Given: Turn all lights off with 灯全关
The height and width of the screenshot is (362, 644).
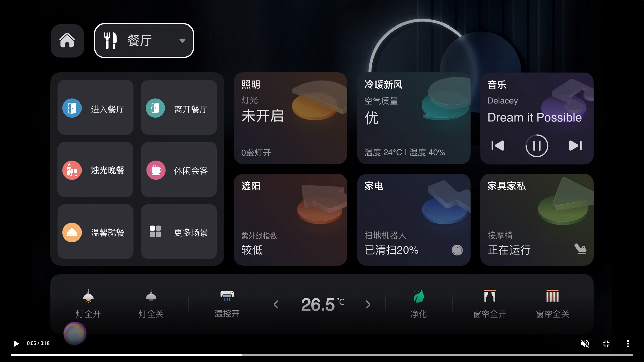Looking at the screenshot, I should pos(151,304).
